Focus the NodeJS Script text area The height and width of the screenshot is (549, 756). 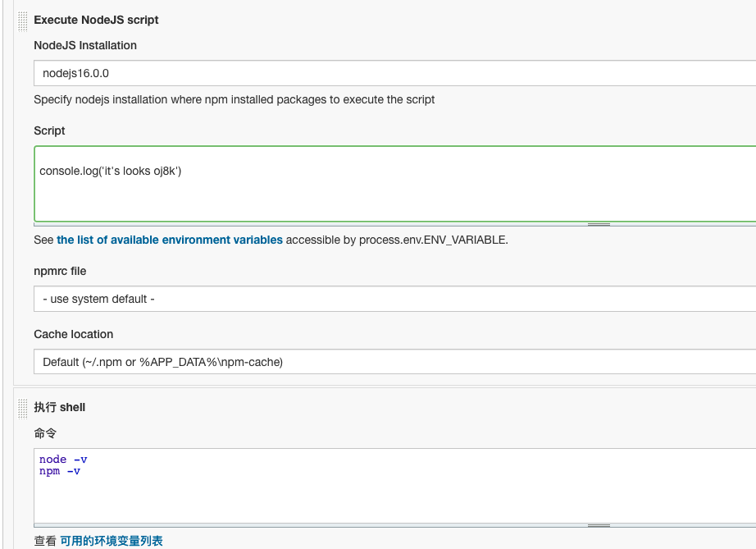coord(395,184)
